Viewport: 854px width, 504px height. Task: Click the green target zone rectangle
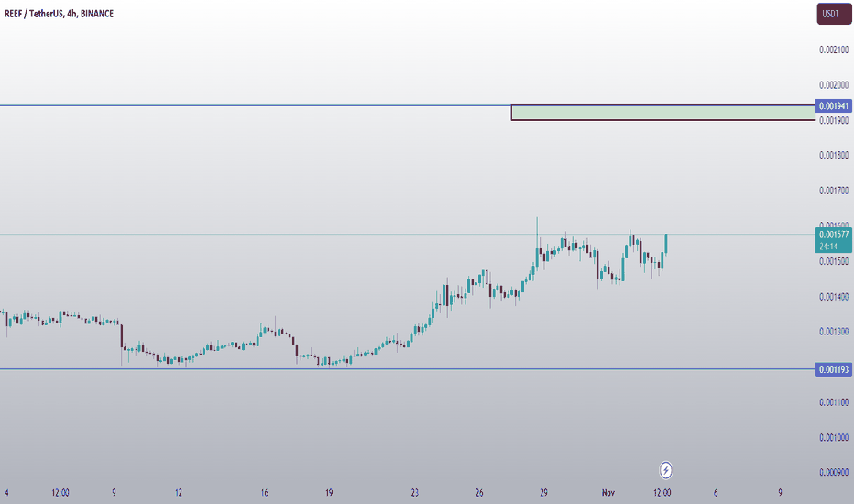coord(662,112)
